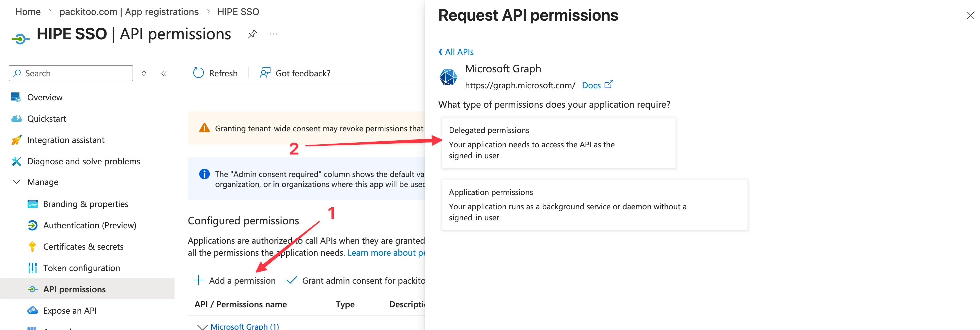Screen dimensions: 980x330
Task: Collapse the Manage section
Action: pos(17,182)
